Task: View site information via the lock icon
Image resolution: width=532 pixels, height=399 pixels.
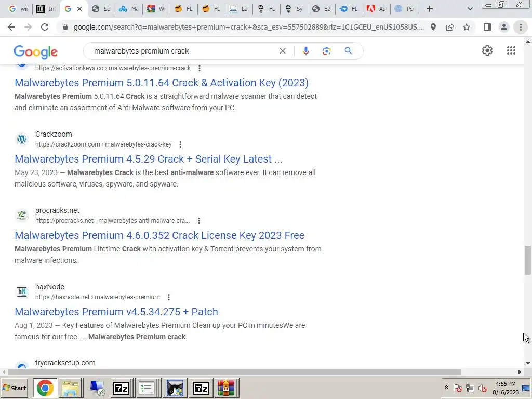Action: pos(65,27)
